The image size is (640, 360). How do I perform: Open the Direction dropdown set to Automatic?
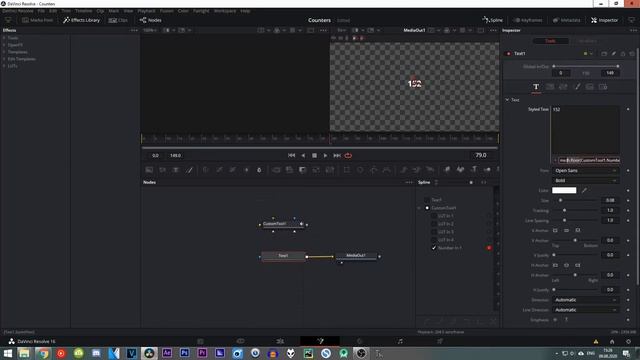point(585,300)
